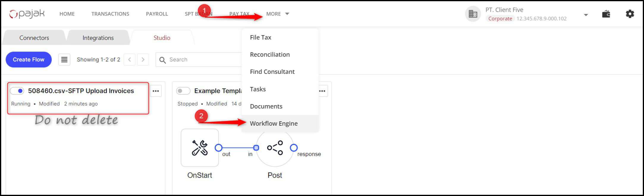Enable the Example Template flow switch
Viewport: 644px width, 196px height.
point(183,91)
